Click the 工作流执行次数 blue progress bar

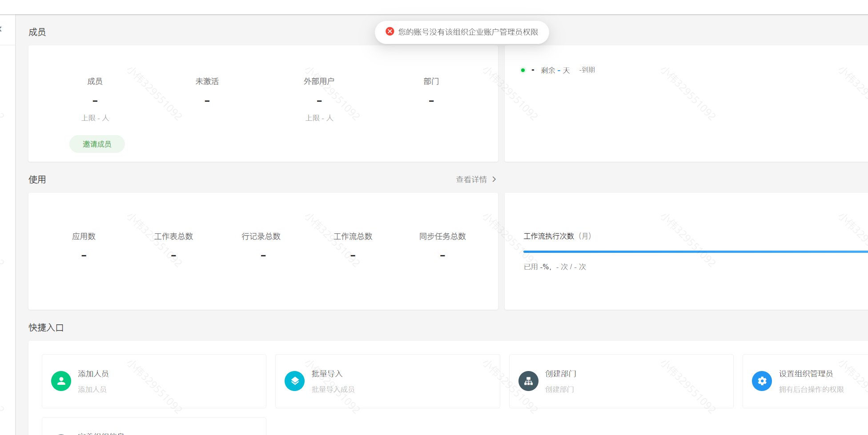[x=694, y=251]
